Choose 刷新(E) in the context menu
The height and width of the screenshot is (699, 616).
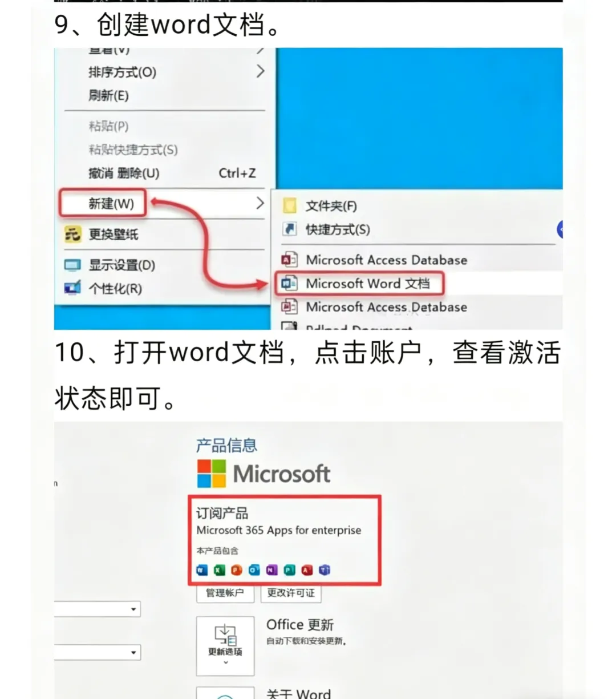108,95
